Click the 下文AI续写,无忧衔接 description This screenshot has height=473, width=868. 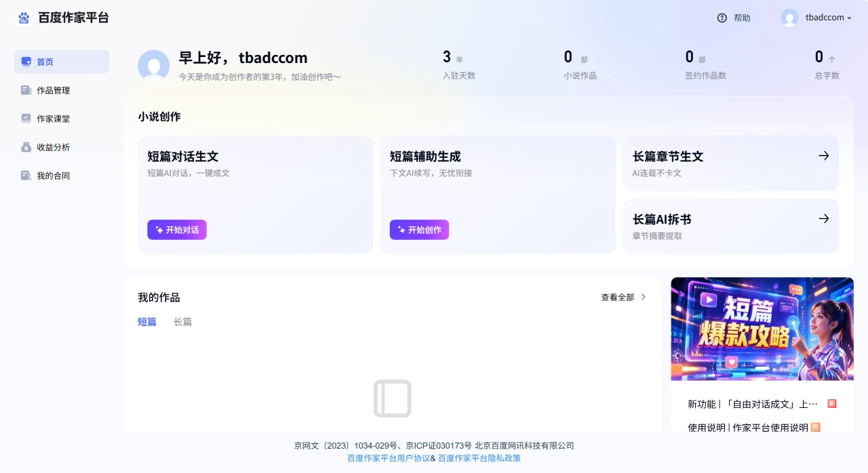431,173
